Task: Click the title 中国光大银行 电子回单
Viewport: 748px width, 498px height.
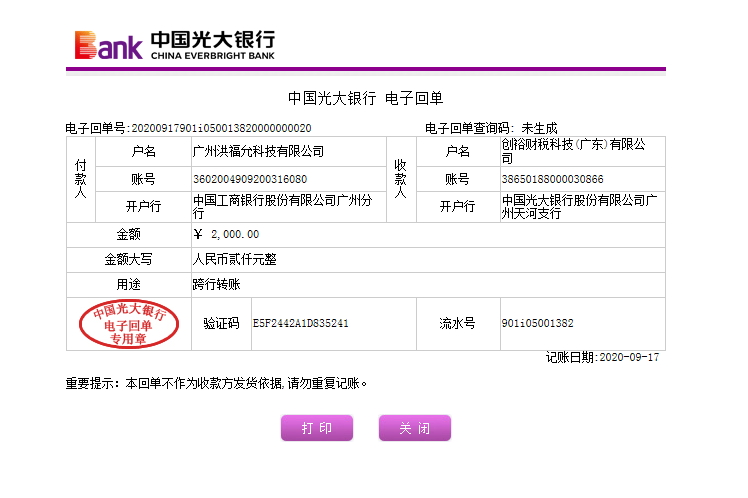Action: click(x=365, y=98)
